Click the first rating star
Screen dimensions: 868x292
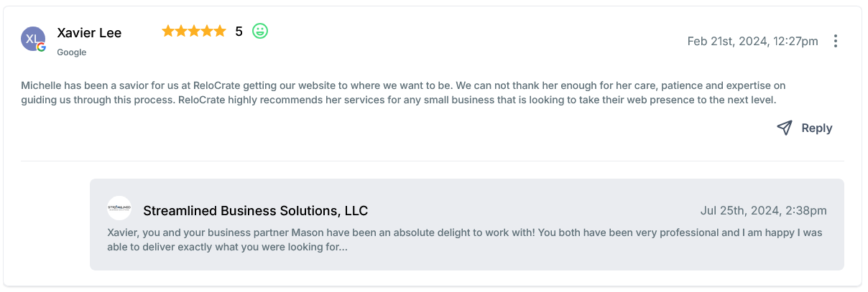point(168,31)
